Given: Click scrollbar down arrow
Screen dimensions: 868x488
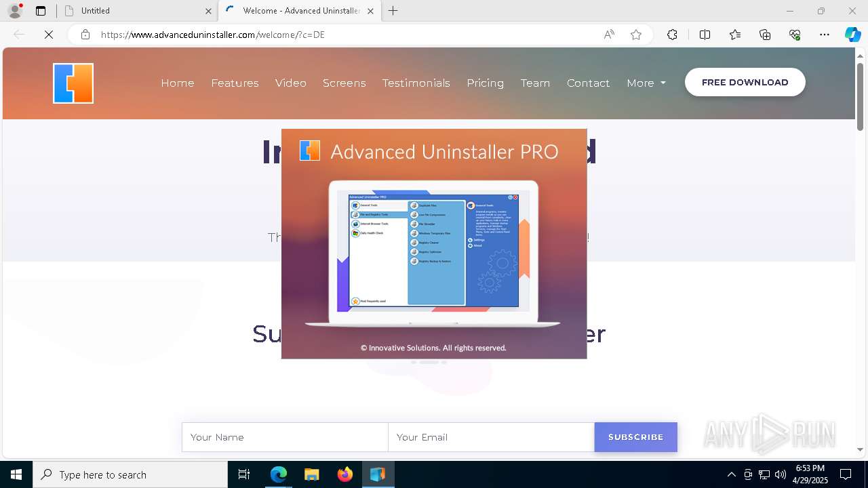Looking at the screenshot, I should point(861,449).
